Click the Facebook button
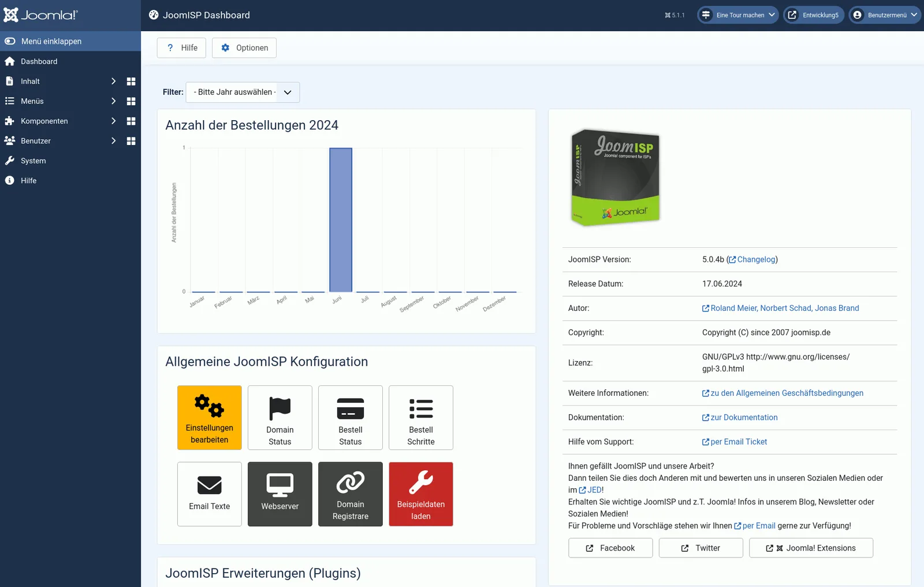The height and width of the screenshot is (587, 924). coord(610,548)
